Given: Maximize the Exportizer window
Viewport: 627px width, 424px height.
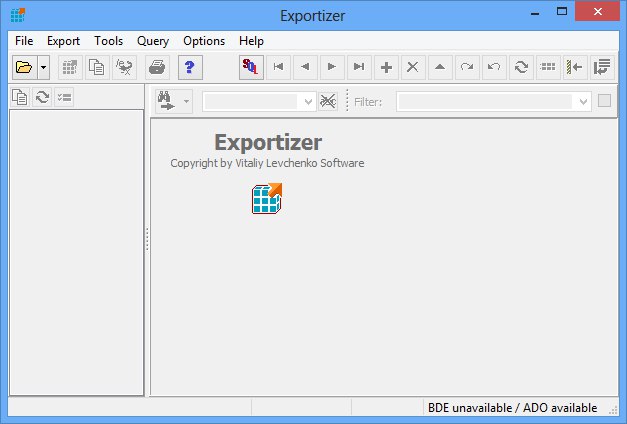Looking at the screenshot, I should (562, 12).
